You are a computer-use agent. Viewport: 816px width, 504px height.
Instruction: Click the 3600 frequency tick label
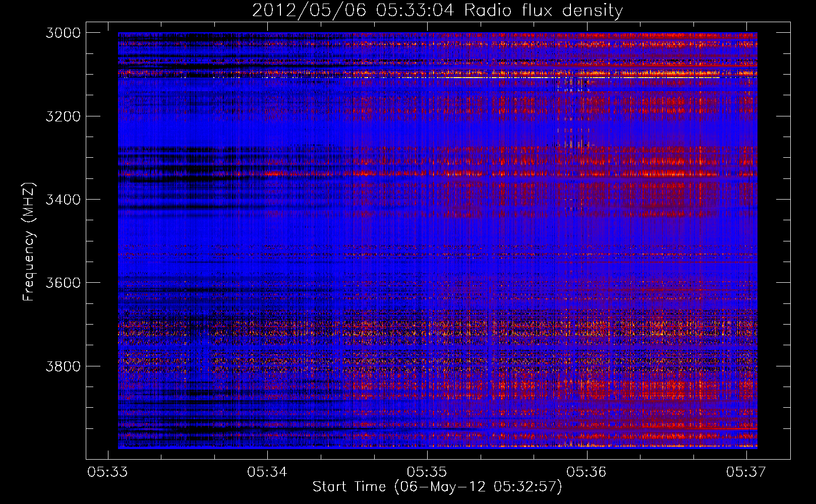(63, 283)
